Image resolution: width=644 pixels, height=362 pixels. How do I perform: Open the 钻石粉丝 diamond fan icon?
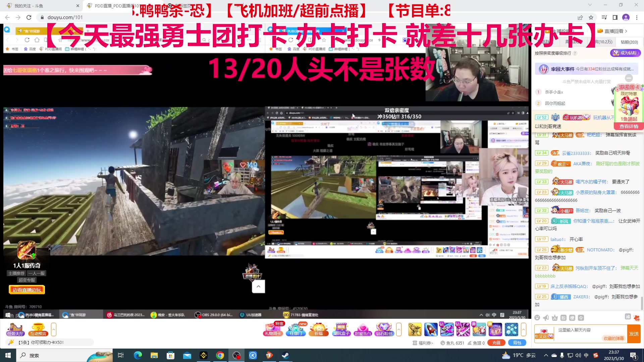(384, 329)
